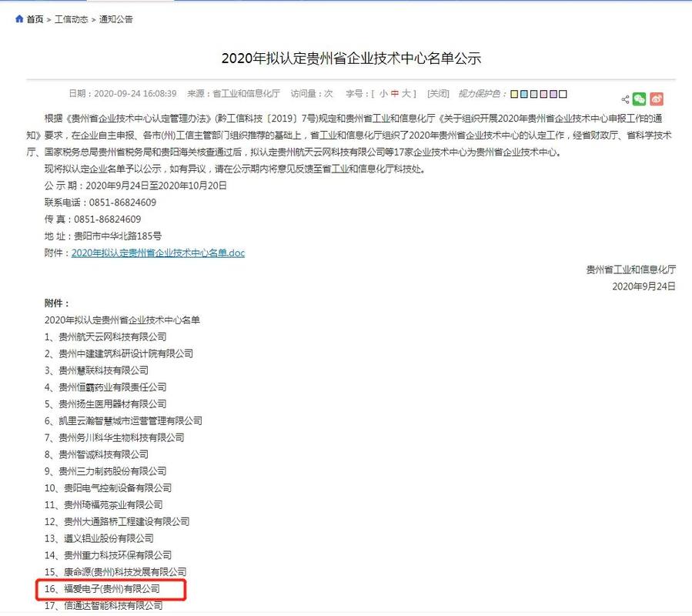
Task: Choose the light gray eye-protection swatch
Action: tap(534, 94)
